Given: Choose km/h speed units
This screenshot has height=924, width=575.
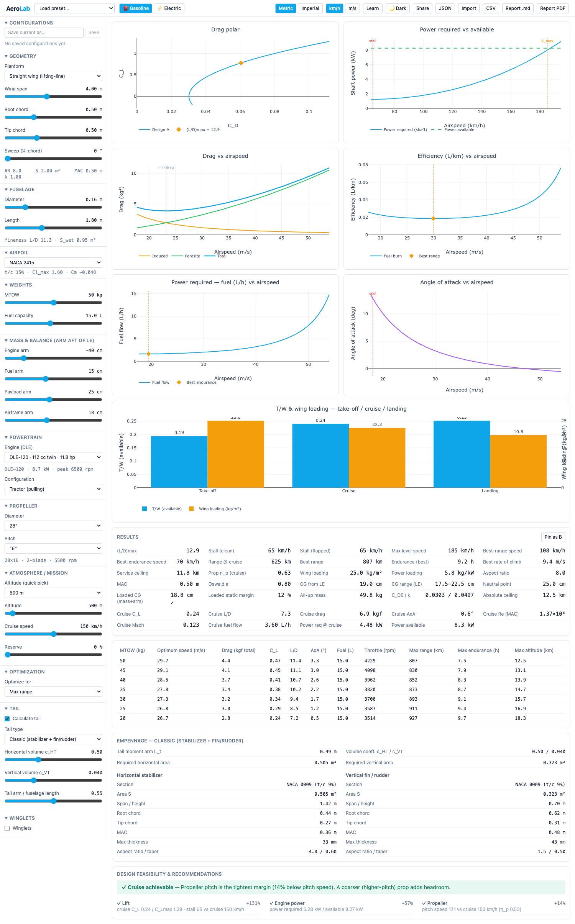Looking at the screenshot, I should point(334,8).
